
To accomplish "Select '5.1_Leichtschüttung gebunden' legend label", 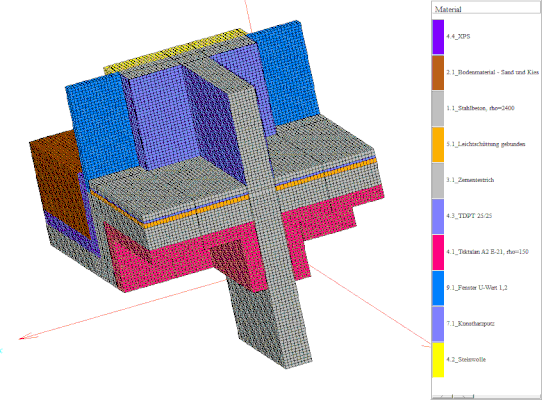I will [486, 144].
